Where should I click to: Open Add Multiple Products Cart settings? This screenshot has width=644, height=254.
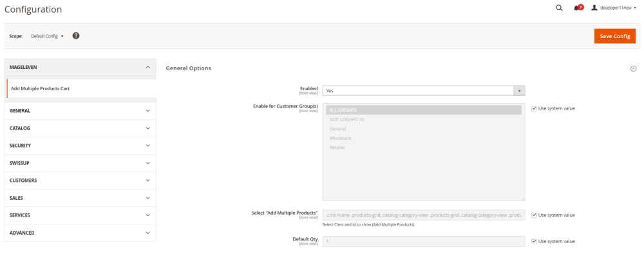(x=81, y=88)
